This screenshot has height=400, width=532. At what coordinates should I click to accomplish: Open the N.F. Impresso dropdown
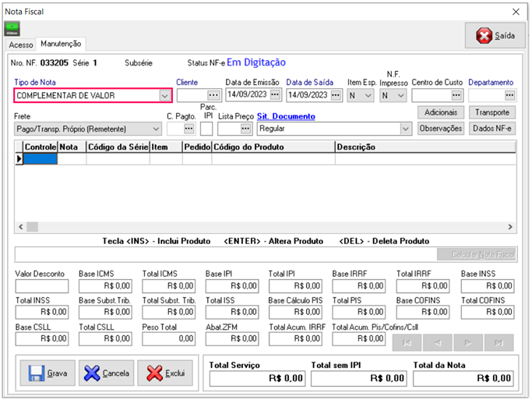click(400, 95)
